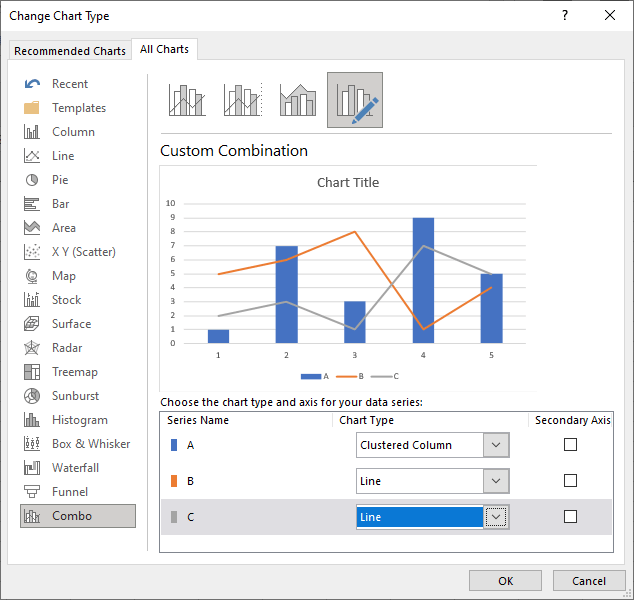
Task: Confirm with the OK button
Action: 505,581
